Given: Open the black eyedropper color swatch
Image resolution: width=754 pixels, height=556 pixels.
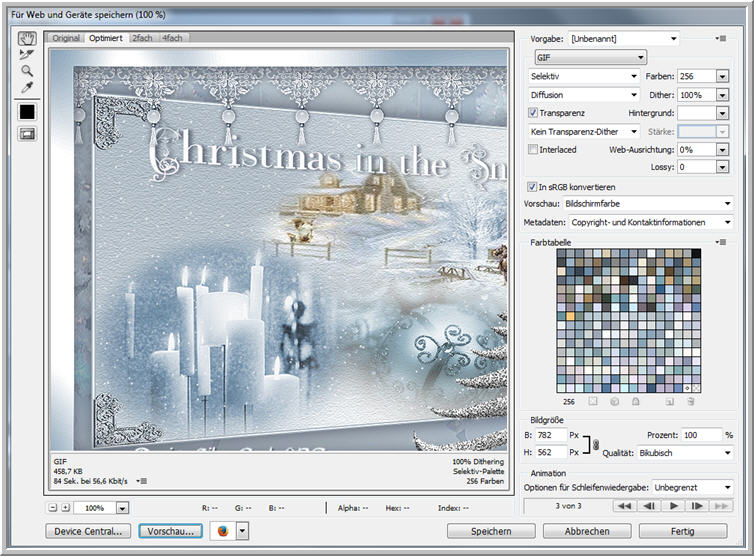Looking at the screenshot, I should [27, 112].
